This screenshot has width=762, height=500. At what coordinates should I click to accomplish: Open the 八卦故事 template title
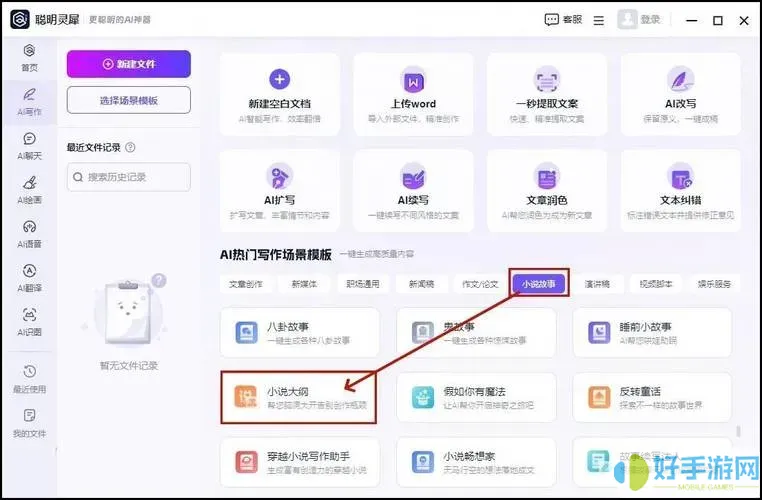(x=288, y=327)
